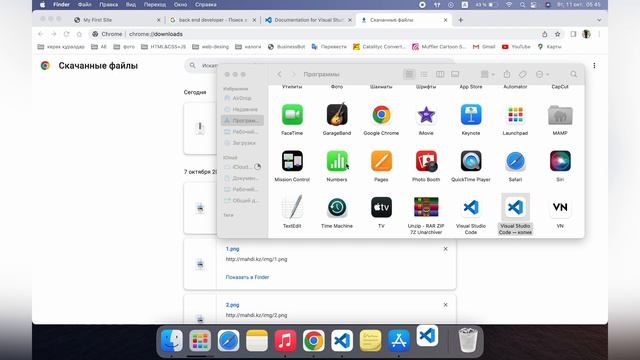640x360 pixels.
Task: Select Pages app icon
Action: point(381,161)
